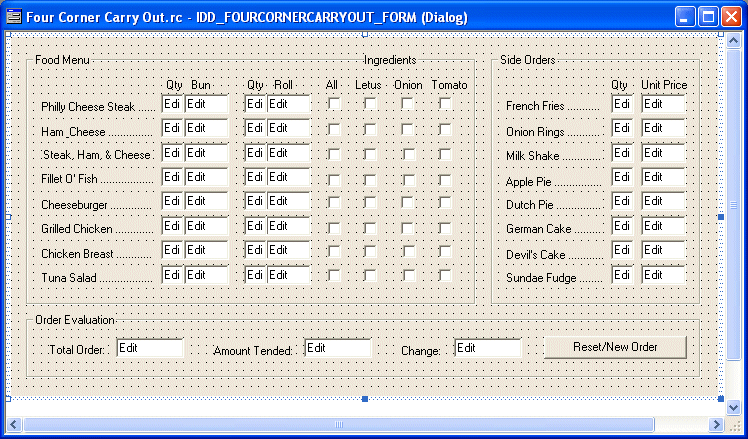Select the Bun column label
The width and height of the screenshot is (748, 439).
pyautogui.click(x=201, y=85)
